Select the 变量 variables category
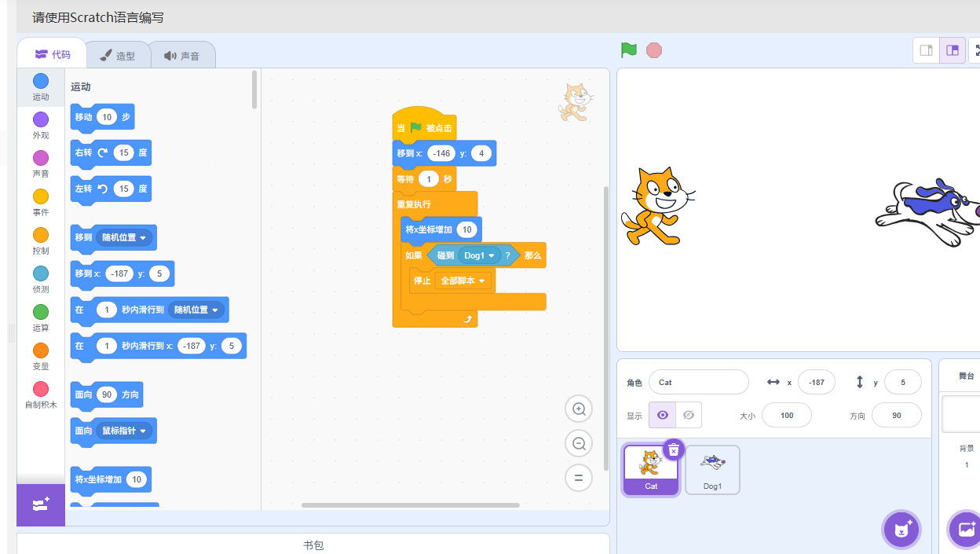980x554 pixels. point(41,357)
